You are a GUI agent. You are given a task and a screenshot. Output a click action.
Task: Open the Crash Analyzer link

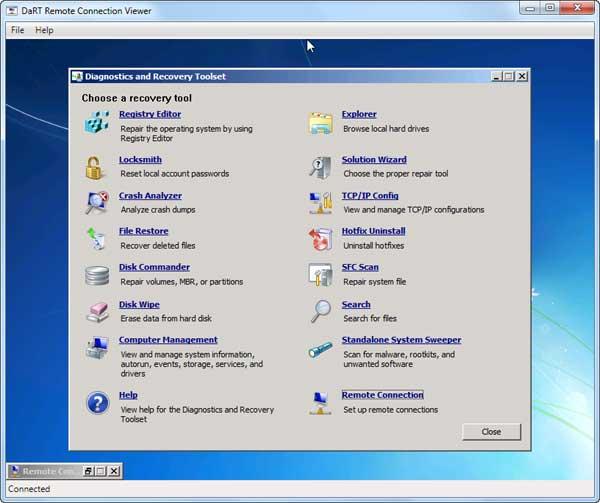(150, 195)
